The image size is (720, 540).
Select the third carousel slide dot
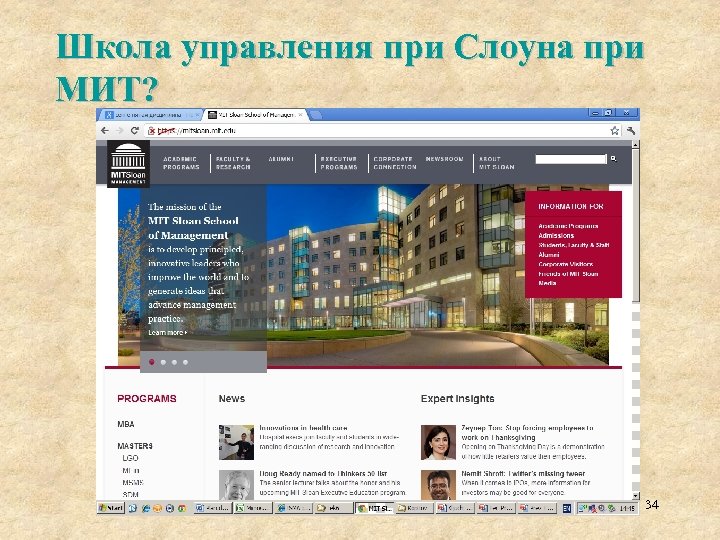(x=174, y=362)
